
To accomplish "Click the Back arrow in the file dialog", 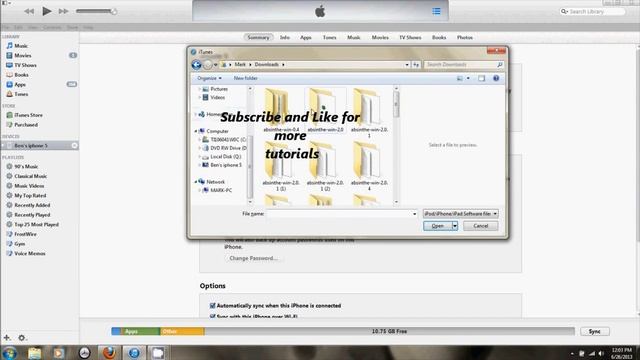I will click(196, 64).
